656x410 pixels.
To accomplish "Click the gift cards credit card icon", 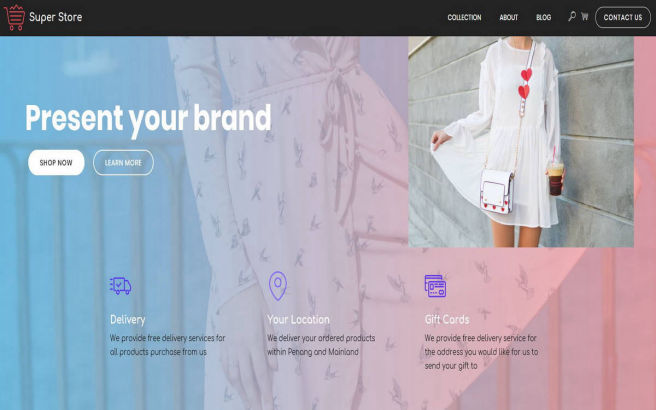I will coord(435,286).
